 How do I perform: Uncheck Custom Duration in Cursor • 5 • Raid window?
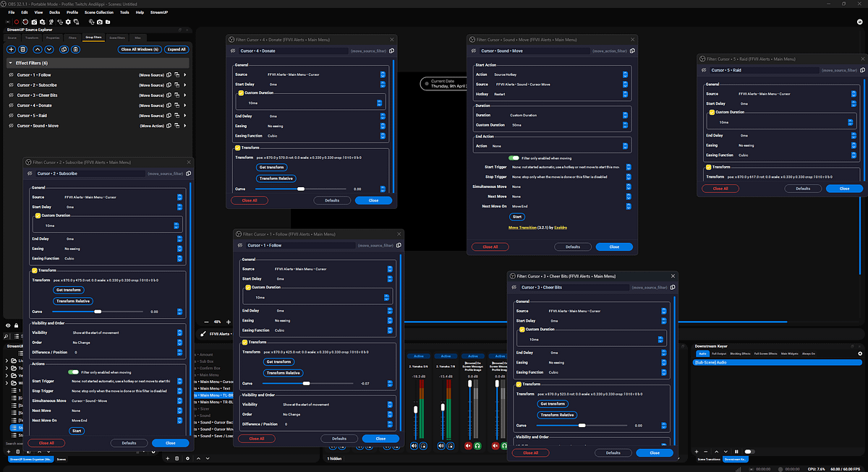(x=712, y=112)
